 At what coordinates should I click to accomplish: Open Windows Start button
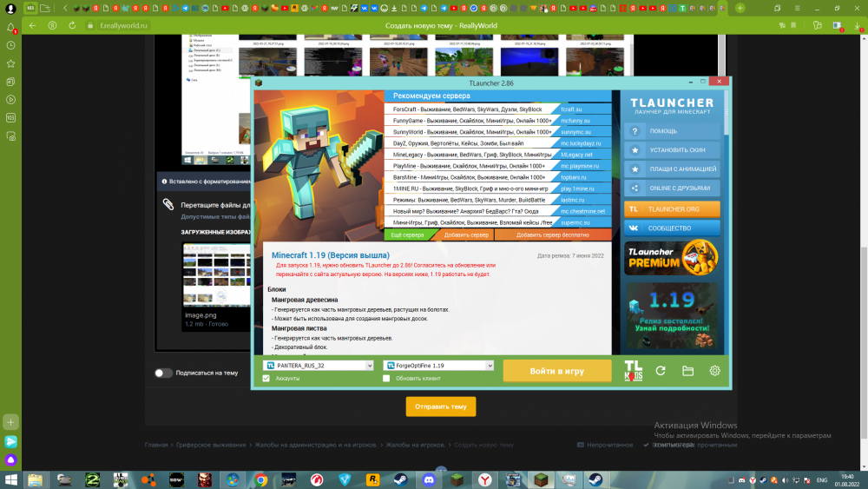(x=10, y=479)
